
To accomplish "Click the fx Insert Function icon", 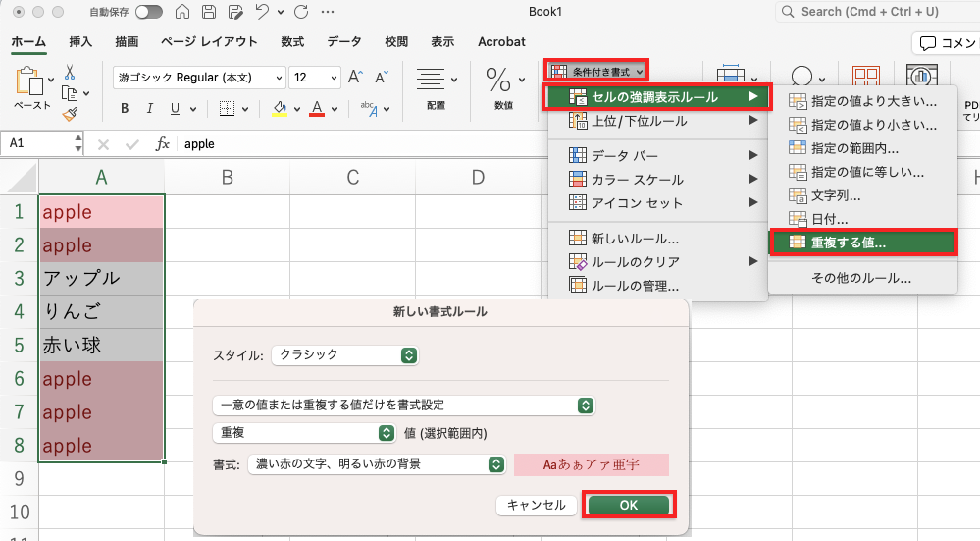I will click(x=163, y=144).
